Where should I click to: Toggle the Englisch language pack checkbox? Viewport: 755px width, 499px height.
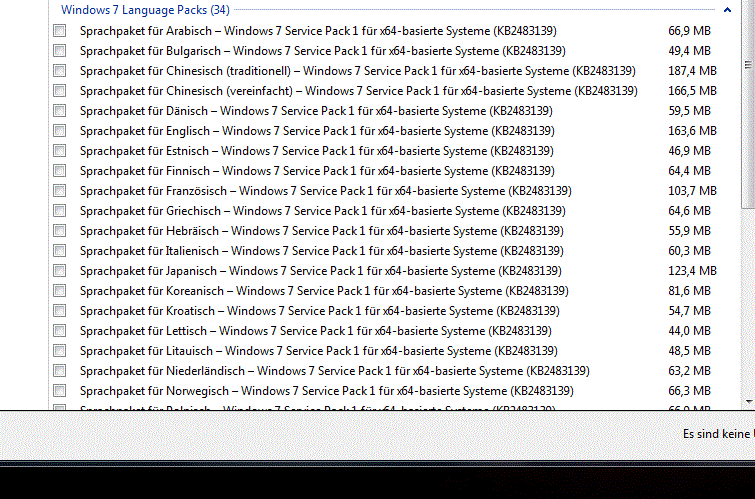(x=60, y=131)
